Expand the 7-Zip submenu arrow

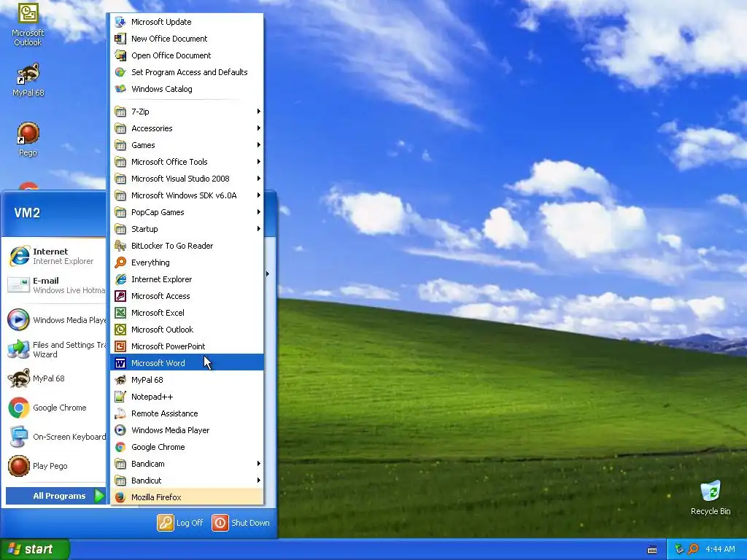click(259, 112)
